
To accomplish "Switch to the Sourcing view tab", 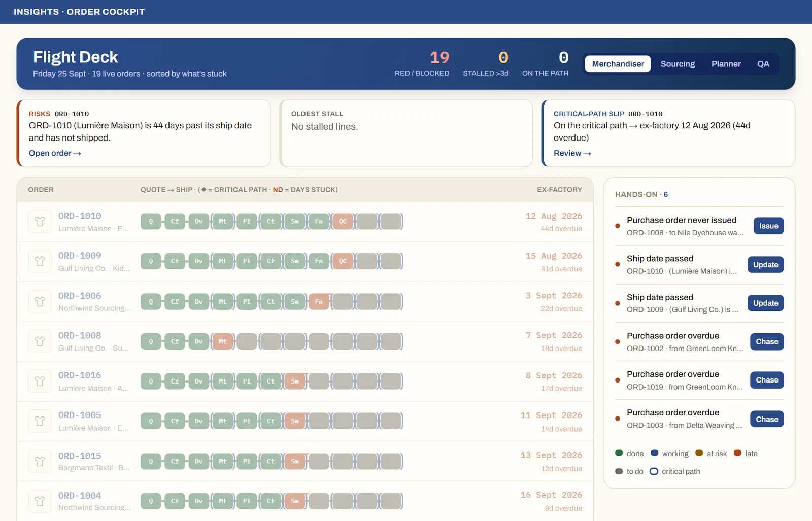I will tap(678, 64).
